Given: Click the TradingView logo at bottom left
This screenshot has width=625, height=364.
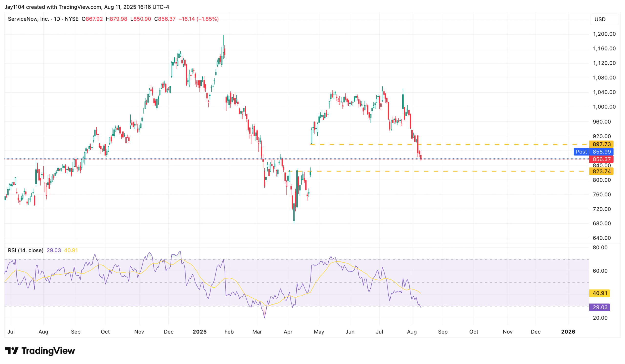Looking at the screenshot, I should (x=40, y=351).
